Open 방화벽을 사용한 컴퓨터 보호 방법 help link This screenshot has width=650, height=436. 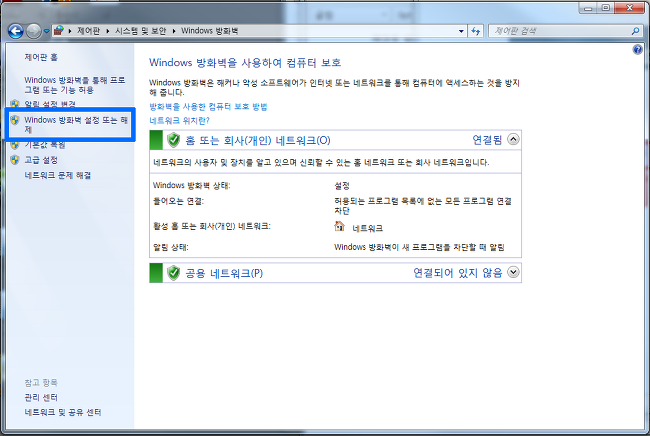[208, 107]
